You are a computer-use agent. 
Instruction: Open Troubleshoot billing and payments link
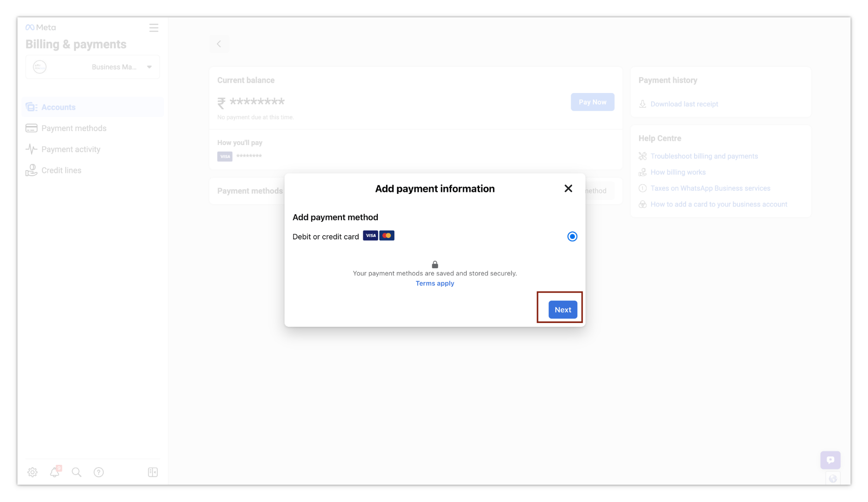click(704, 156)
